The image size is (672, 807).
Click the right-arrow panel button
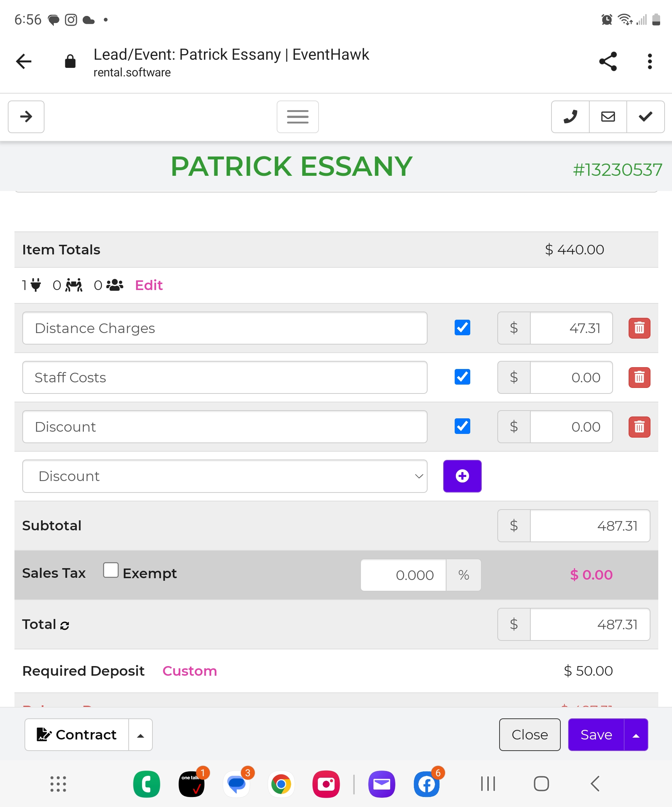click(x=26, y=116)
